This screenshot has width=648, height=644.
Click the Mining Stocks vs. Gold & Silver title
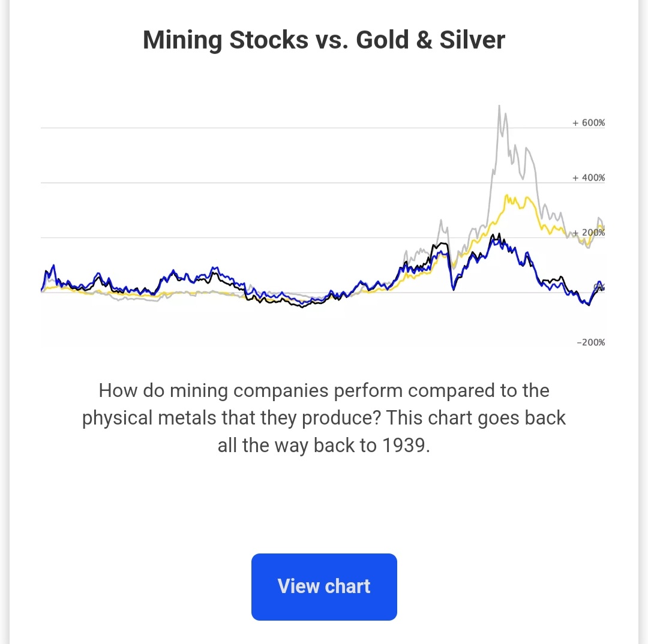324,40
